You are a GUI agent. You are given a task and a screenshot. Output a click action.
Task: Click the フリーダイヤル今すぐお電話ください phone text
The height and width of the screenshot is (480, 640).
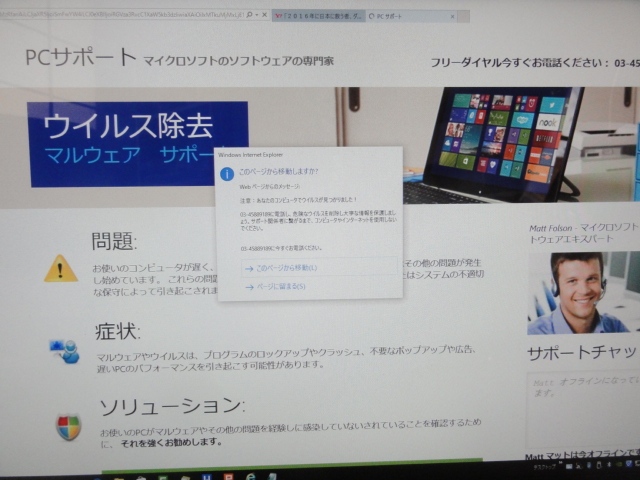click(x=535, y=62)
